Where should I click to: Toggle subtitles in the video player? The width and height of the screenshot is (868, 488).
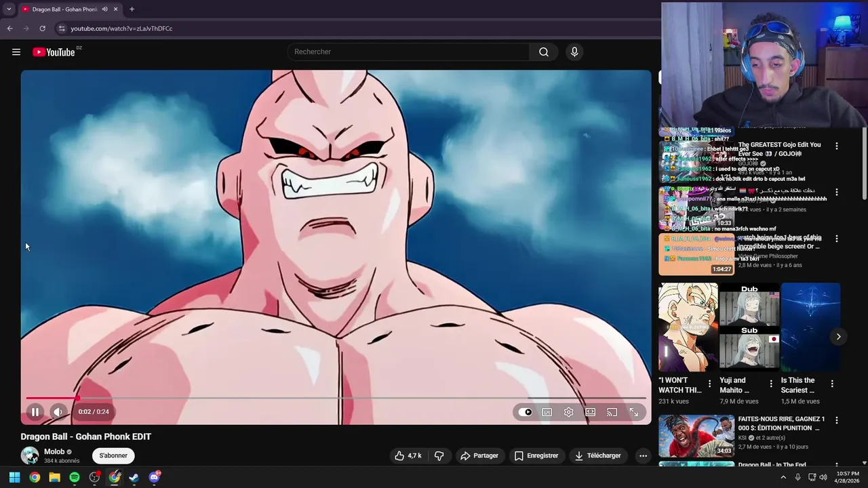point(547,412)
